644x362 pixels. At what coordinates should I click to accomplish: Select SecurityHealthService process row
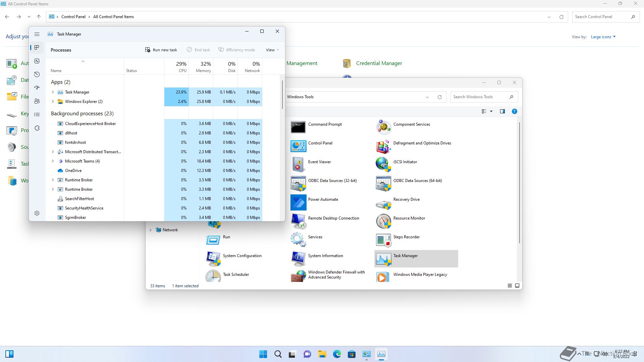pyautogui.click(x=154, y=208)
